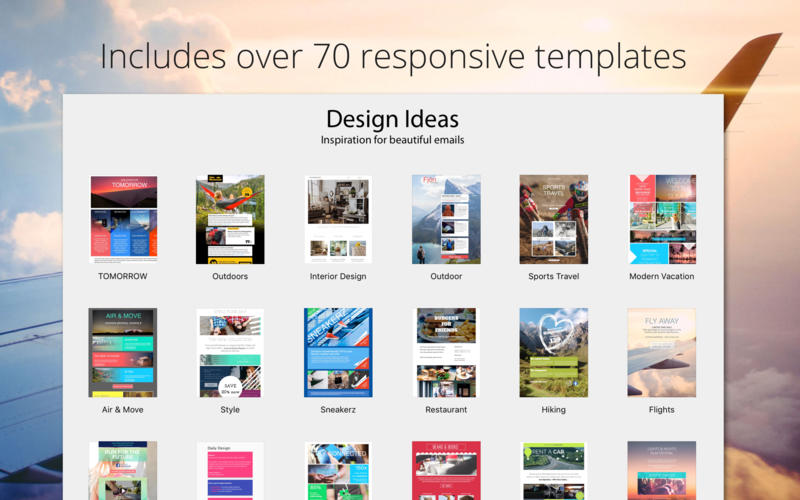800x500 pixels.
Task: Open the red scalloped-banner template thumbnail
Action: [446, 470]
